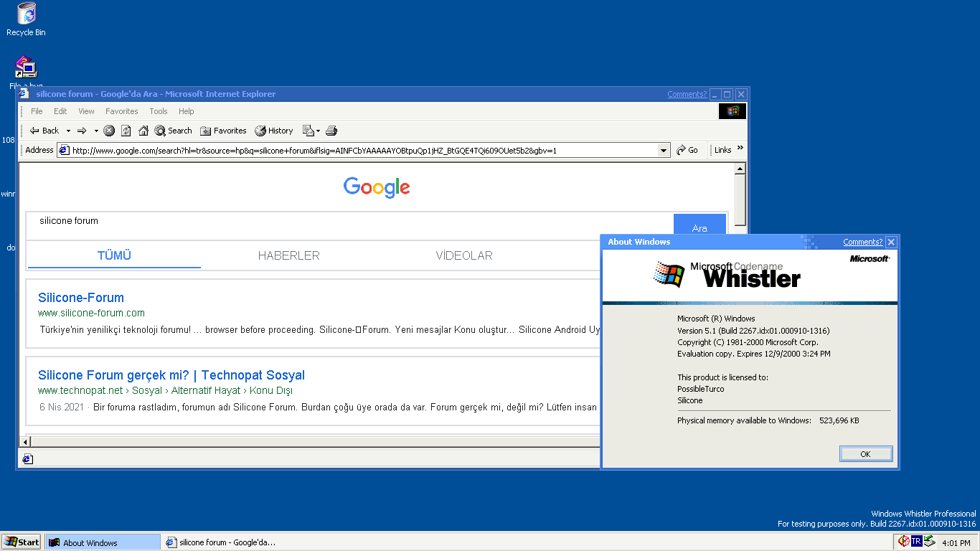Open the Search pane in Internet Explorer
This screenshot has width=980, height=551.
coord(174,131)
